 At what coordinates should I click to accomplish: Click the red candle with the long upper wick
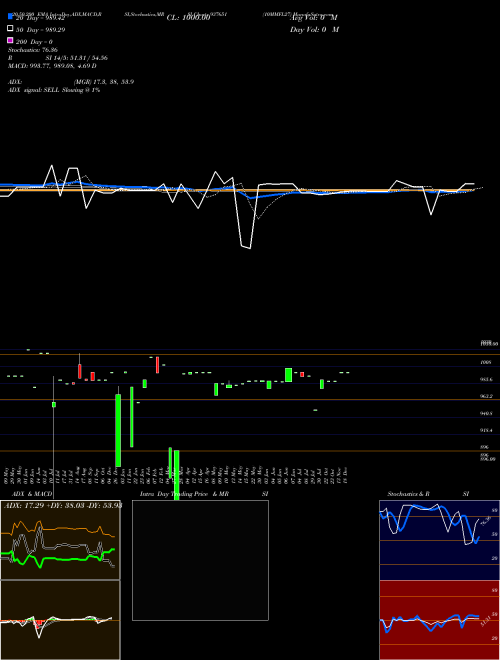(79, 371)
